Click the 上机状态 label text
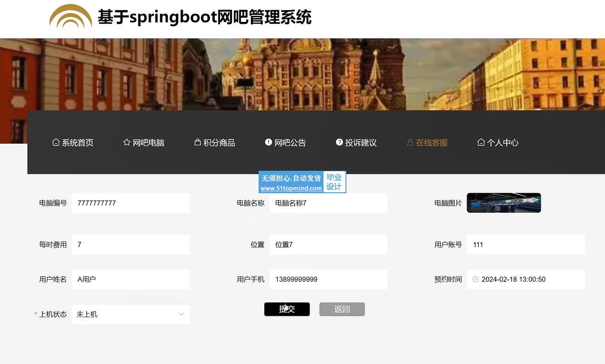Viewport: 605px width, 364px height. (53, 314)
